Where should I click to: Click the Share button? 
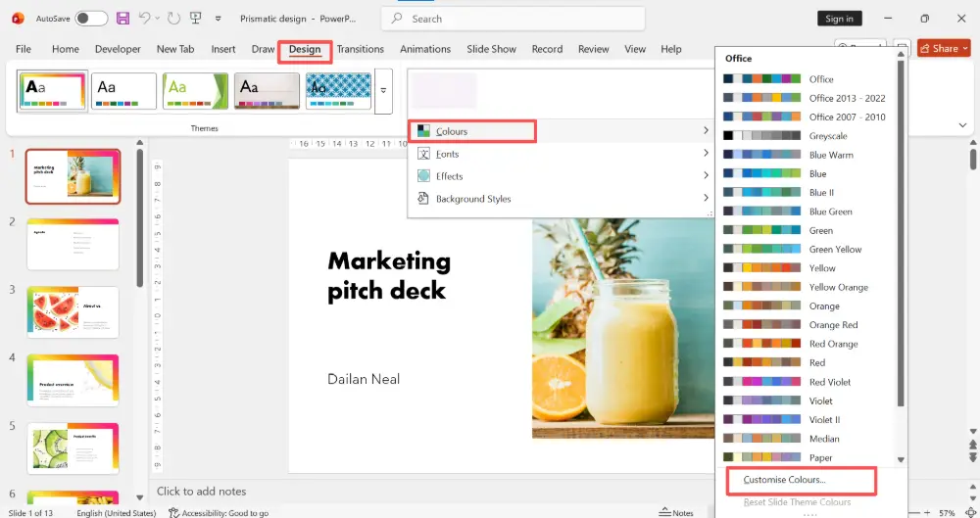pos(944,48)
